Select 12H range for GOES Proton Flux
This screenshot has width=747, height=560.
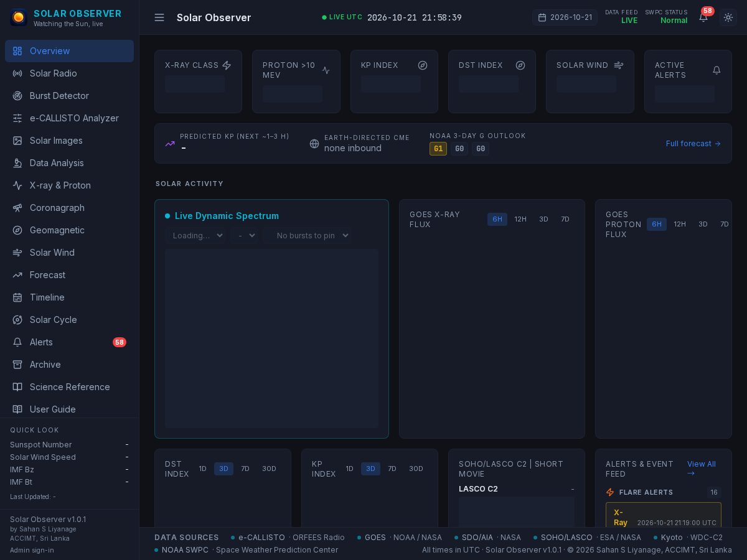tap(680, 224)
